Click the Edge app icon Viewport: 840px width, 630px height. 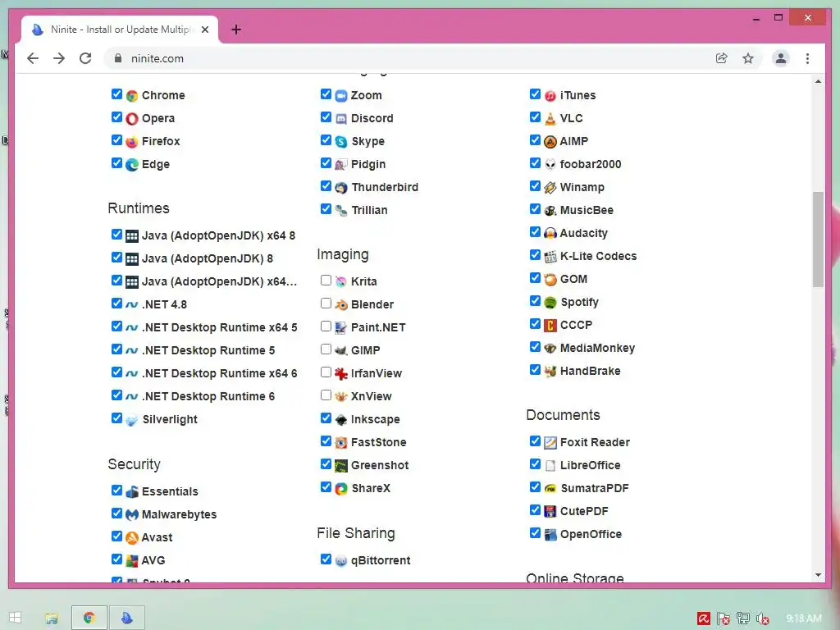(132, 164)
